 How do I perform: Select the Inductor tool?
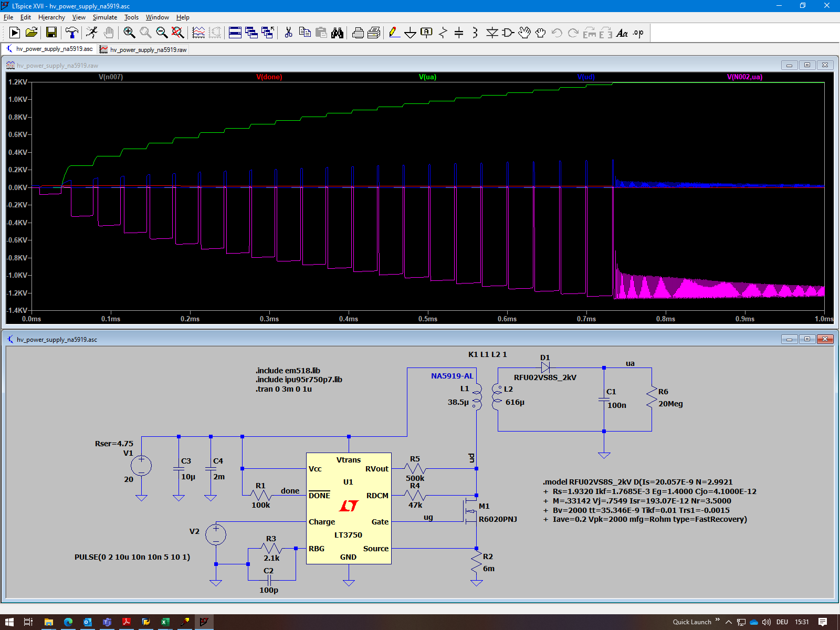click(x=475, y=33)
